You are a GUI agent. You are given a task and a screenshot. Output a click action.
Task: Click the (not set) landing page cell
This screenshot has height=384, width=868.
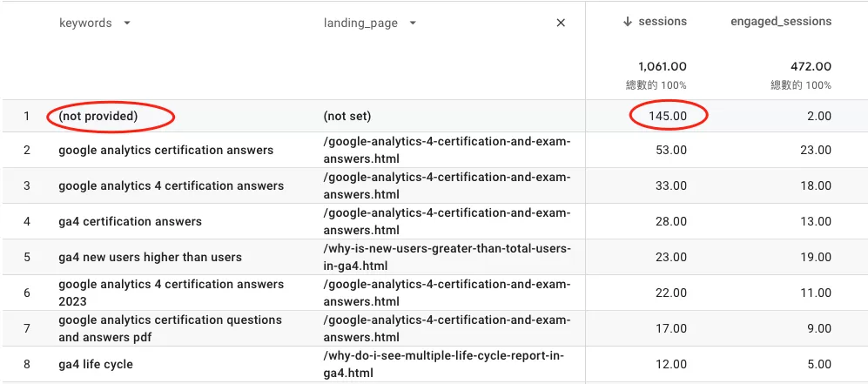click(x=347, y=116)
